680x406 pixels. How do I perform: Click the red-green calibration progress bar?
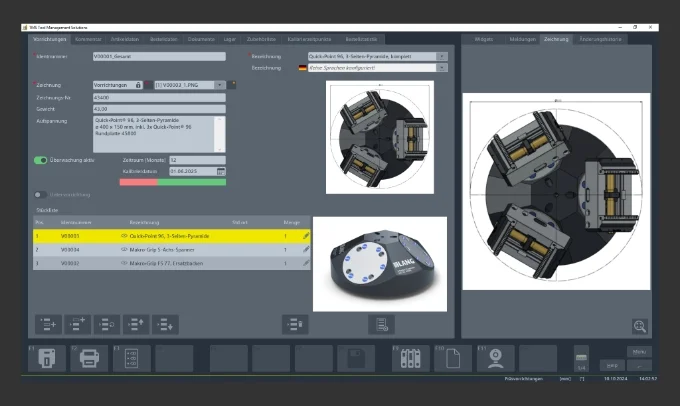point(172,182)
